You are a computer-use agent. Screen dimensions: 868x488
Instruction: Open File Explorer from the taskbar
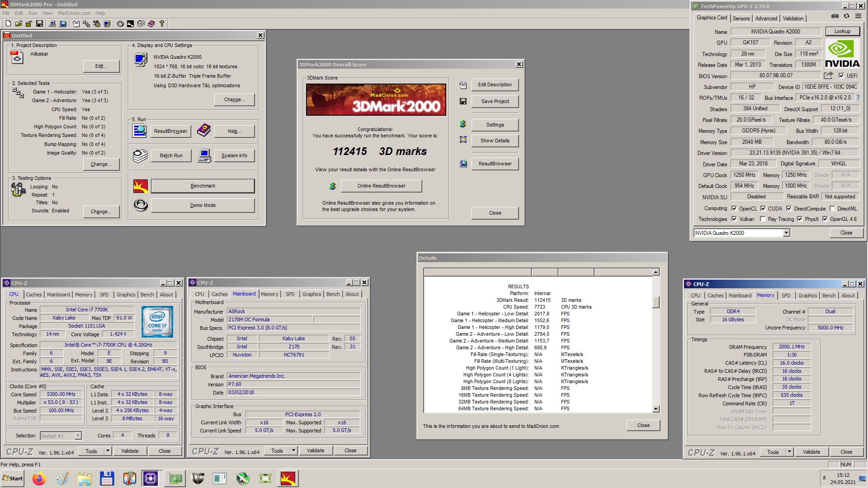pos(84,478)
